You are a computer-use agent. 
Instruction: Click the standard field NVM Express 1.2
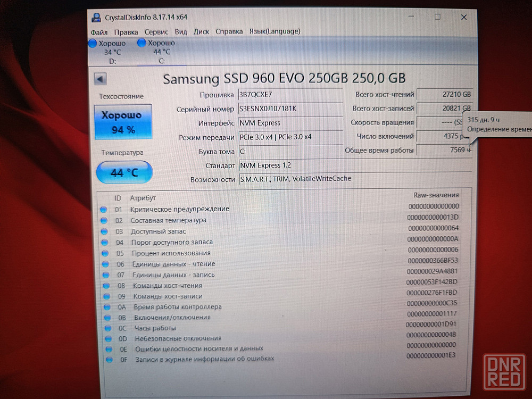(x=355, y=165)
